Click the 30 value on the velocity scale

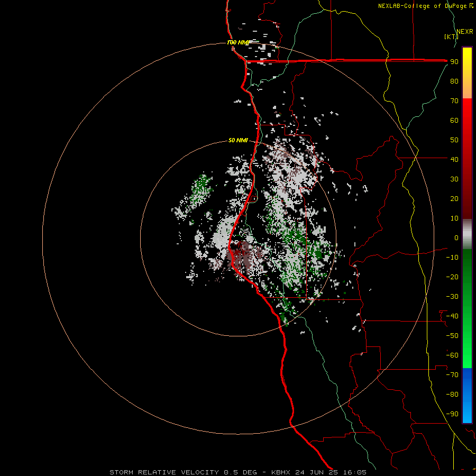454,179
